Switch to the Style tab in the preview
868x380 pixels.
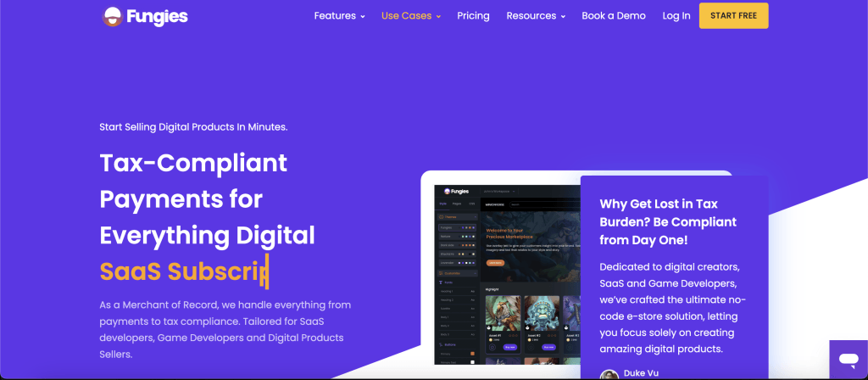click(x=442, y=204)
